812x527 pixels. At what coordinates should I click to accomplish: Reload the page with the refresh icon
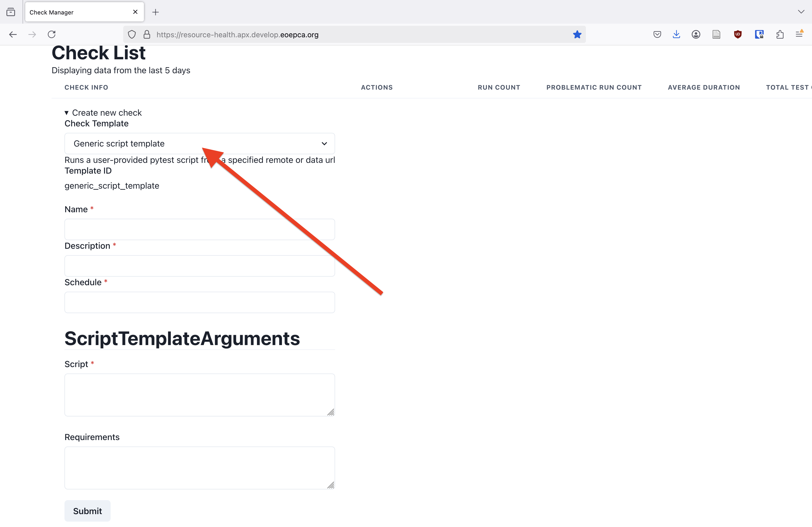(52, 34)
